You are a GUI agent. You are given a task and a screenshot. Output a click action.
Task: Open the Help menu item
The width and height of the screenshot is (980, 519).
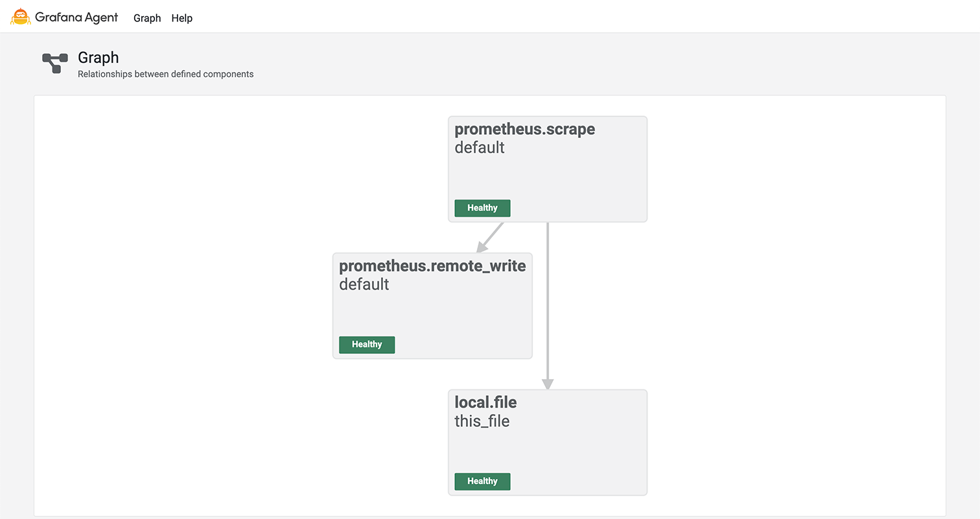coord(181,18)
